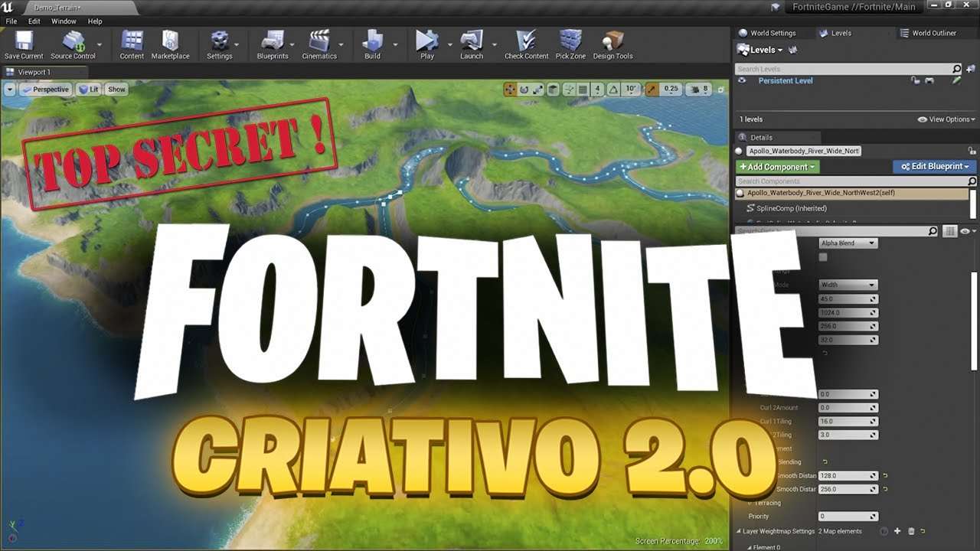Click the search magnifier in Search Levels
The width and height of the screenshot is (980, 551).
tap(956, 69)
